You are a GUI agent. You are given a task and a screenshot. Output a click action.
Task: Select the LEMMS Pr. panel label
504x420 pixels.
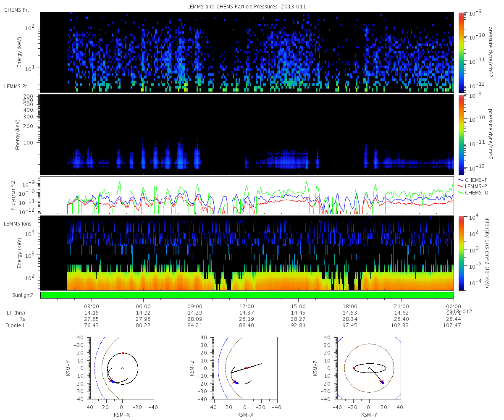pyautogui.click(x=17, y=86)
